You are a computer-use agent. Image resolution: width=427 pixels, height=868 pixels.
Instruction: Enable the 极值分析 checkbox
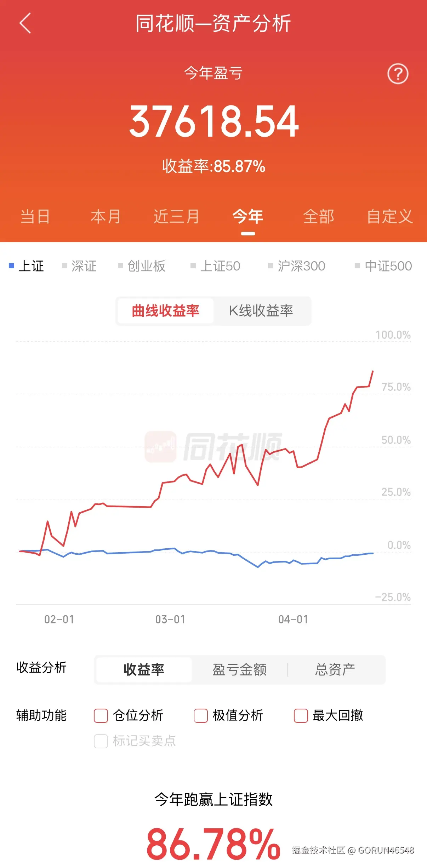point(201,715)
